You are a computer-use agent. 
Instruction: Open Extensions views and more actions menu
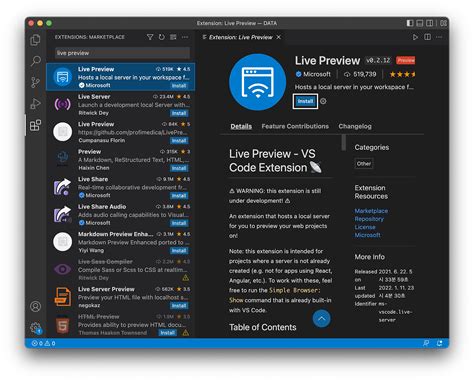click(x=185, y=37)
